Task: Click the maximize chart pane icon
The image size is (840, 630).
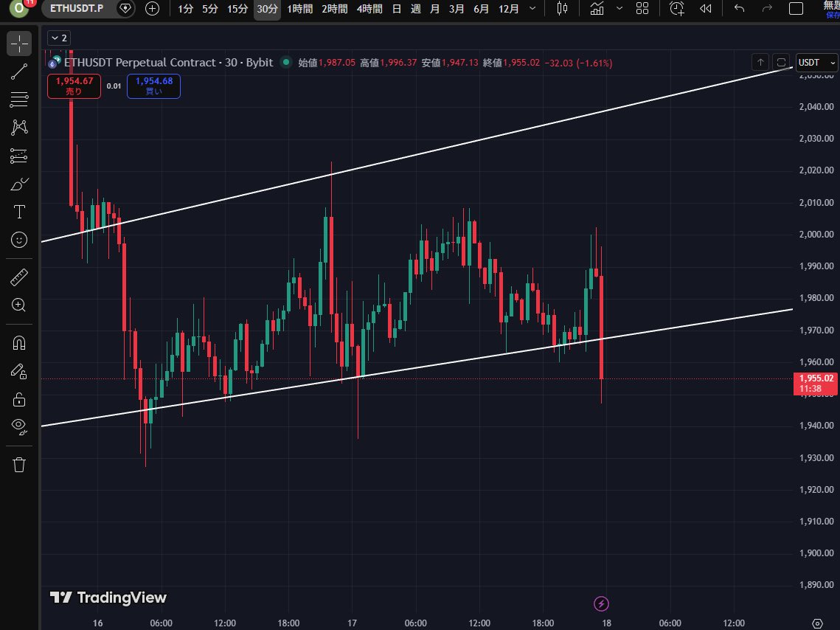Action: pyautogui.click(x=781, y=62)
